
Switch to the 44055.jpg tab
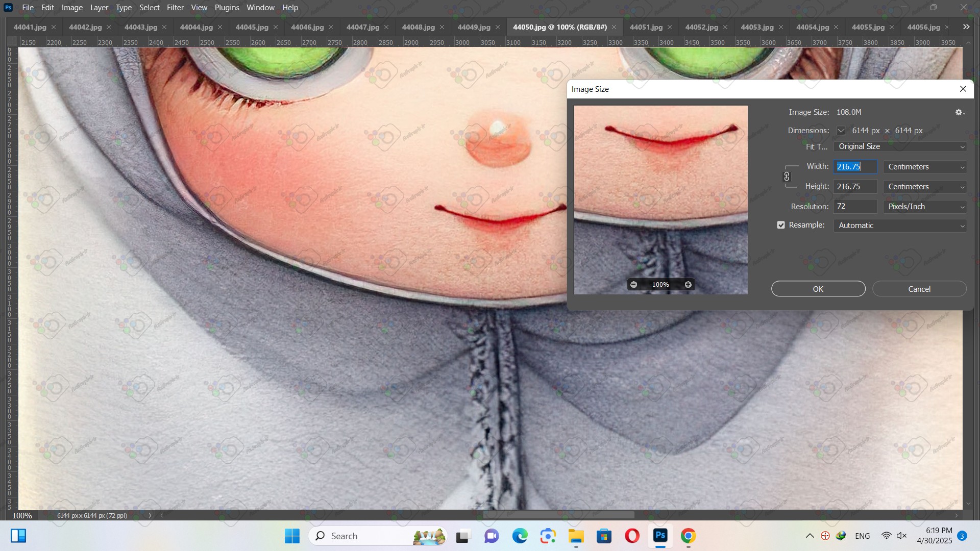(868, 27)
